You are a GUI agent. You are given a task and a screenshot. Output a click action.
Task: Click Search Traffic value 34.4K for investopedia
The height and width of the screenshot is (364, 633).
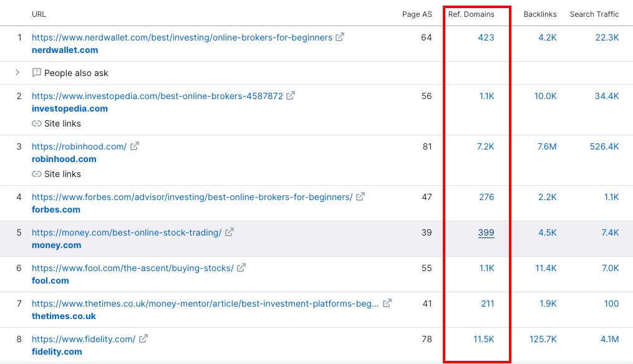pyautogui.click(x=607, y=96)
